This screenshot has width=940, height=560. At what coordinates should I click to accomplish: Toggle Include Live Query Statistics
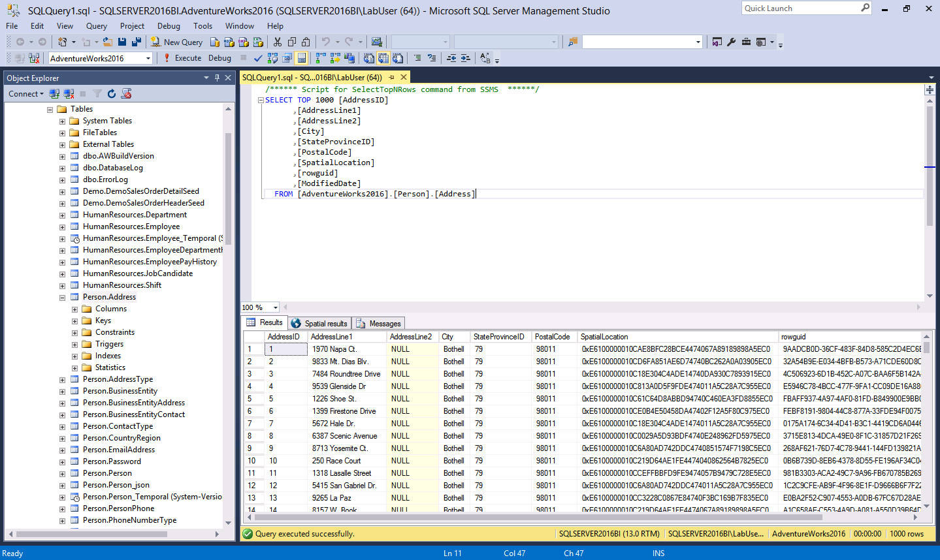coord(334,58)
